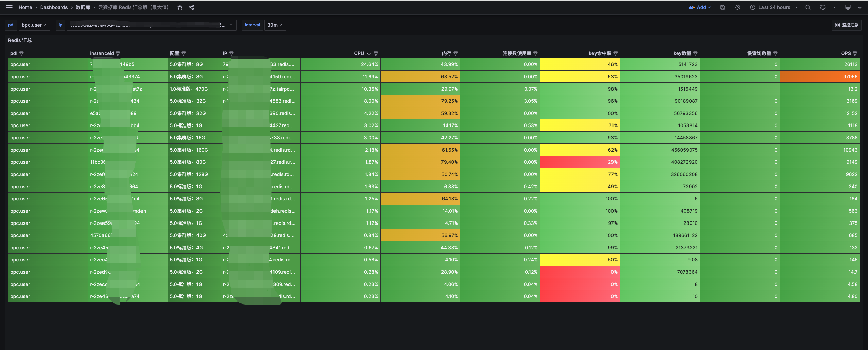Expand the pdl bpc.user dropdown

34,25
